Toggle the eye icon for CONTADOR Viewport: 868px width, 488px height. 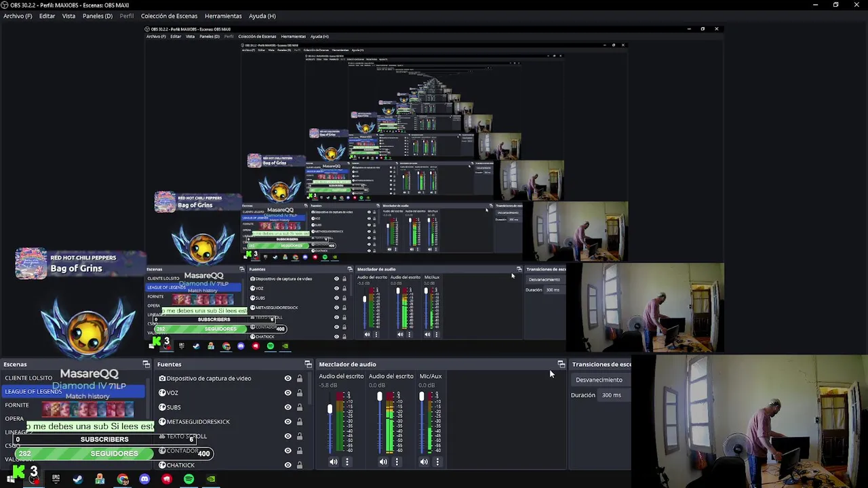click(x=288, y=451)
